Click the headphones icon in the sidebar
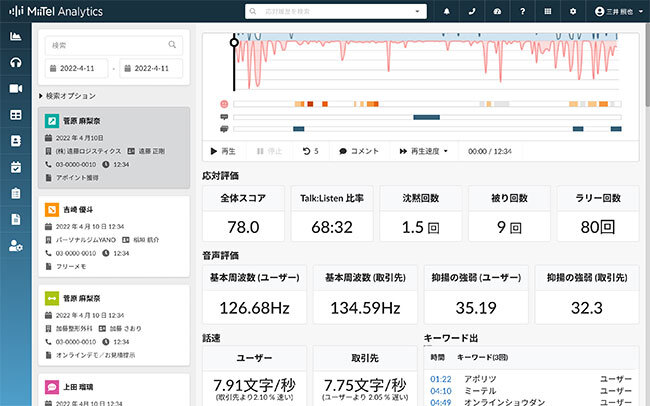650x406 pixels. pyautogui.click(x=15, y=62)
